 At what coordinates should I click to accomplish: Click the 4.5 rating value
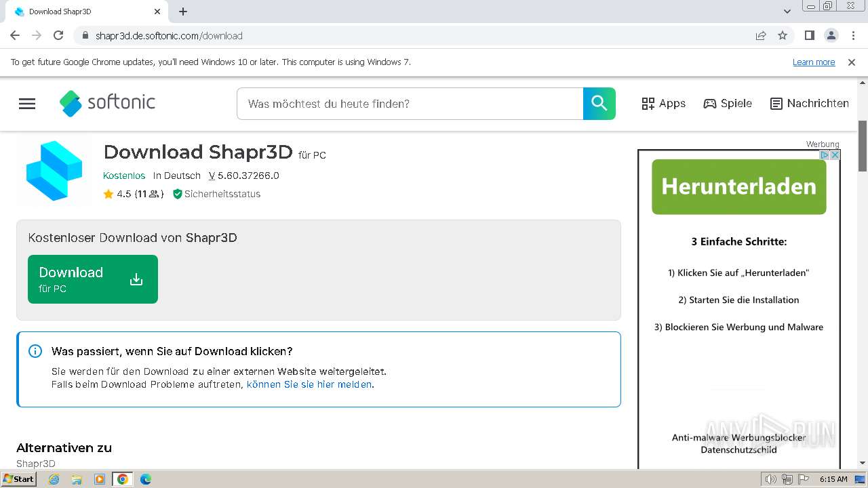(x=123, y=194)
